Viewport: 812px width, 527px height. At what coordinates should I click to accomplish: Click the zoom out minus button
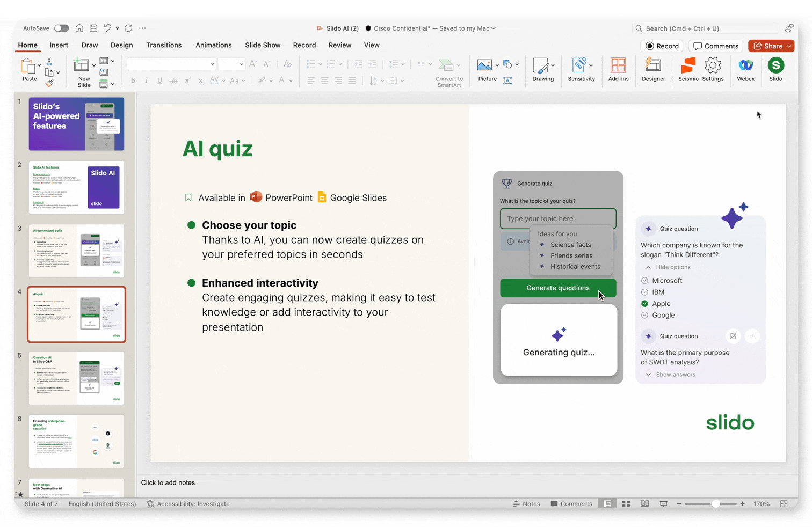(679, 504)
